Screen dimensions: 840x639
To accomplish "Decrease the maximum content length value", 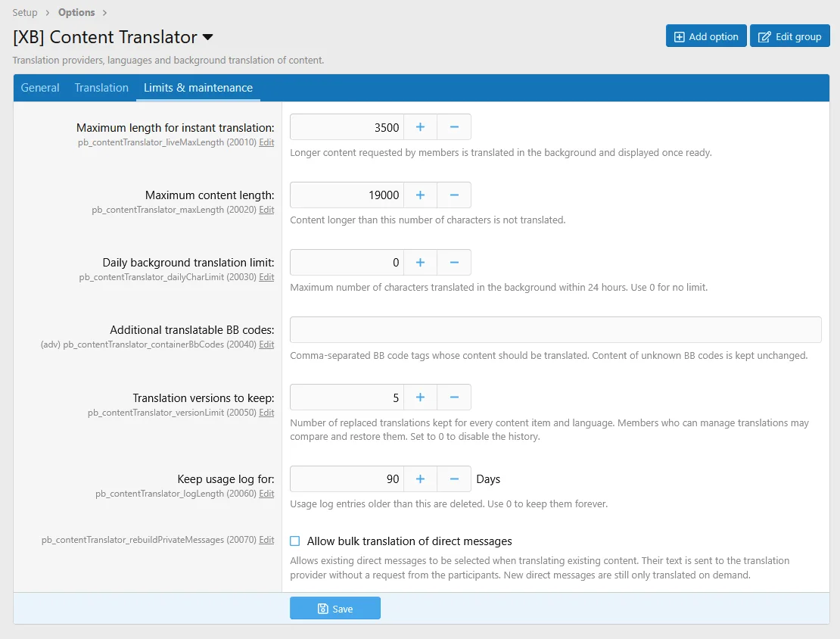I will 454,195.
